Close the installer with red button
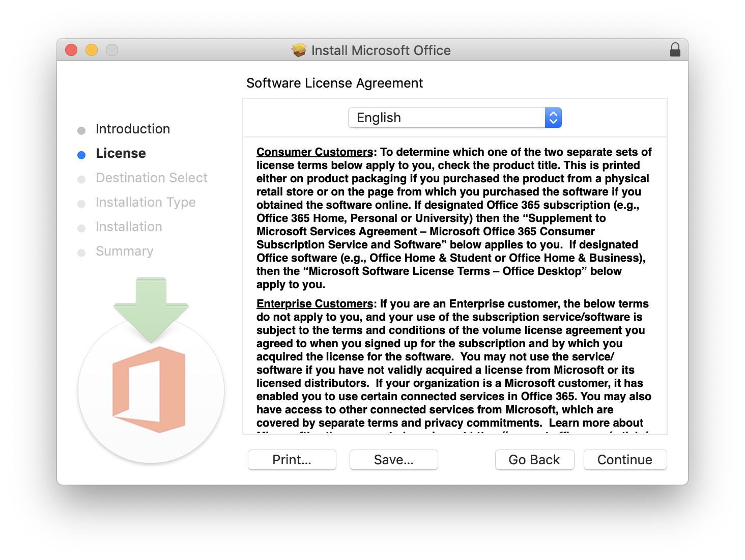The width and height of the screenshot is (745, 560). pos(71,50)
